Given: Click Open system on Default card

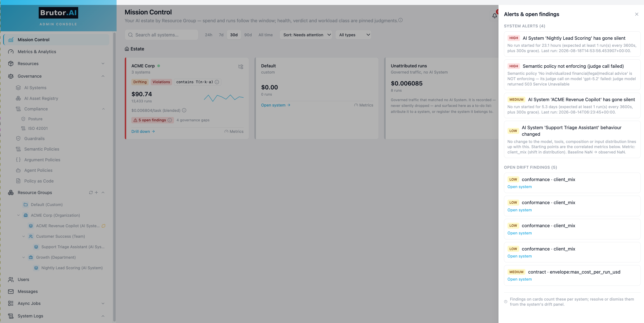Looking at the screenshot, I should tap(276, 105).
